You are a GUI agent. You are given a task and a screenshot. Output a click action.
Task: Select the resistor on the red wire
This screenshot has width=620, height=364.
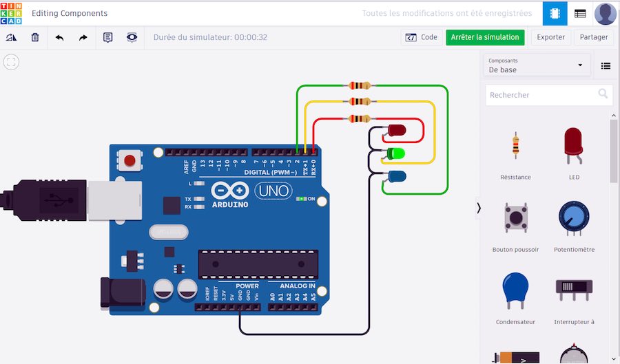359,118
